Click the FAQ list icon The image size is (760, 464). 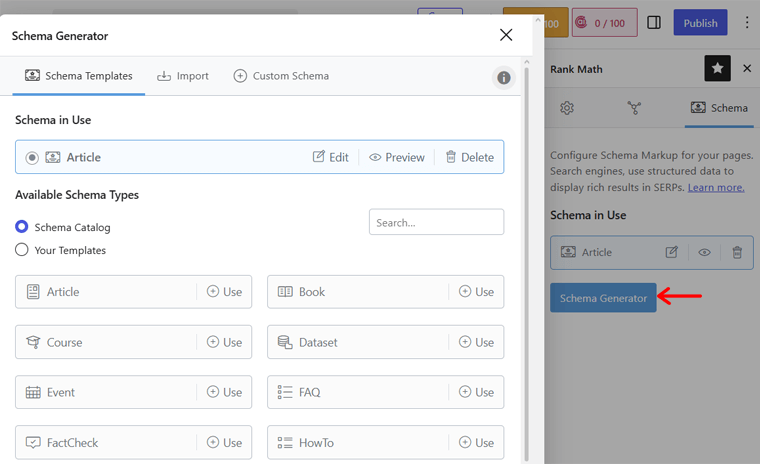coord(285,392)
